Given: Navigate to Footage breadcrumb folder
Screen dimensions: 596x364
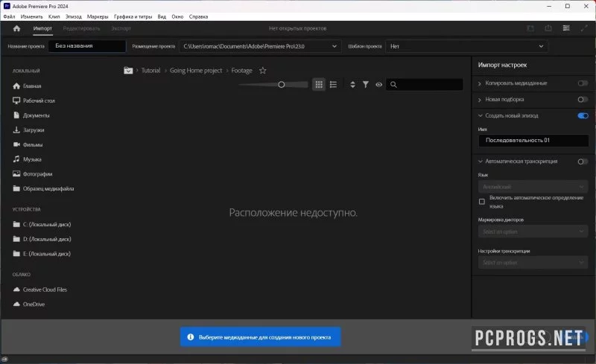Looking at the screenshot, I should pyautogui.click(x=241, y=71).
